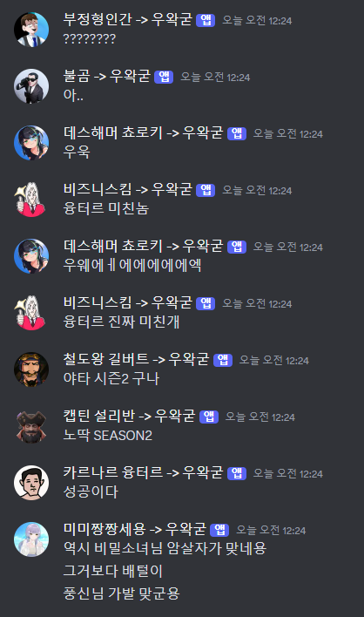Select the message 성공이다
This screenshot has height=617, width=364.
[91, 492]
